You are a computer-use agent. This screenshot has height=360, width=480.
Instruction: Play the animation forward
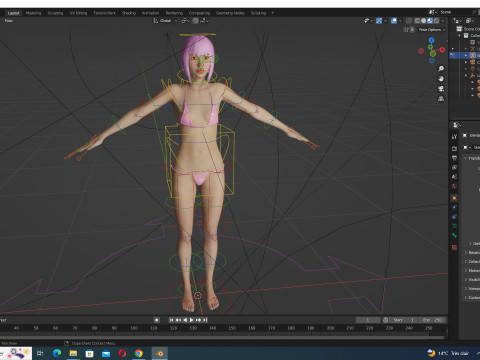click(192, 320)
